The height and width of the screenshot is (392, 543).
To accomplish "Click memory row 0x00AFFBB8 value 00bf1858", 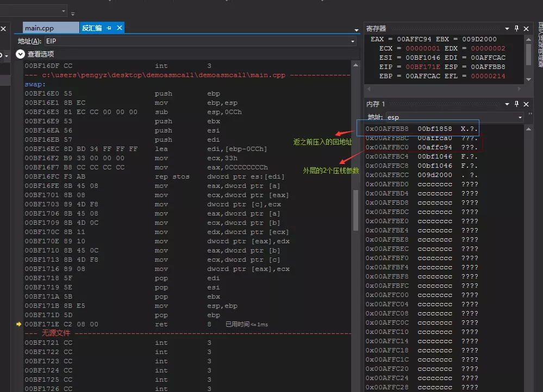I will point(435,129).
